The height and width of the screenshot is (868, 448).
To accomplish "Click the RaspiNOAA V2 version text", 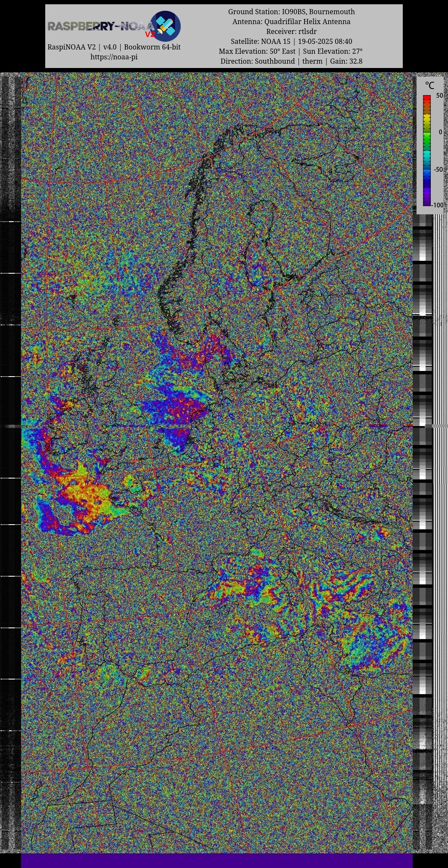I will pyautogui.click(x=114, y=47).
